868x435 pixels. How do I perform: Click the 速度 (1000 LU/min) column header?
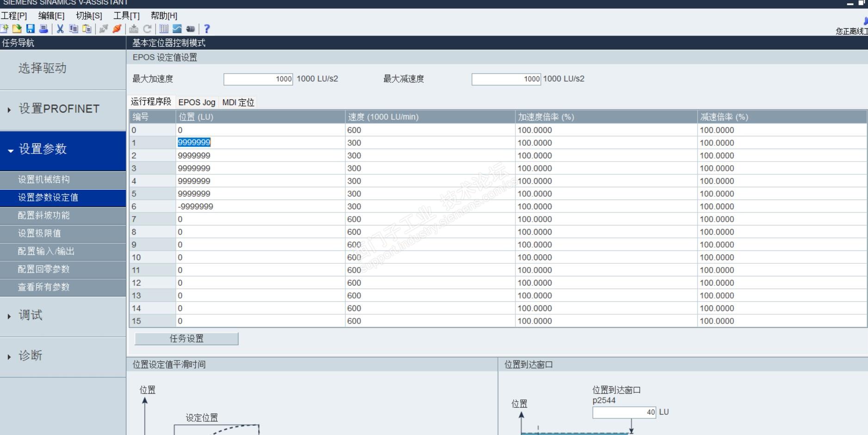tap(430, 117)
